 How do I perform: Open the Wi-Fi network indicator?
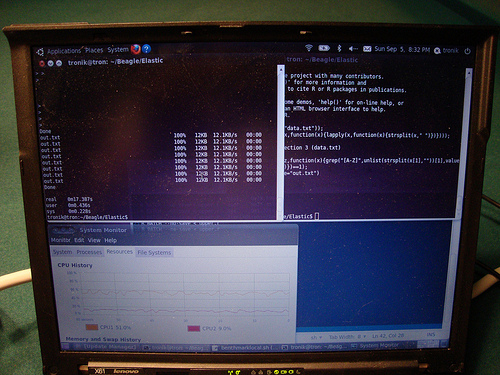pyautogui.click(x=309, y=48)
